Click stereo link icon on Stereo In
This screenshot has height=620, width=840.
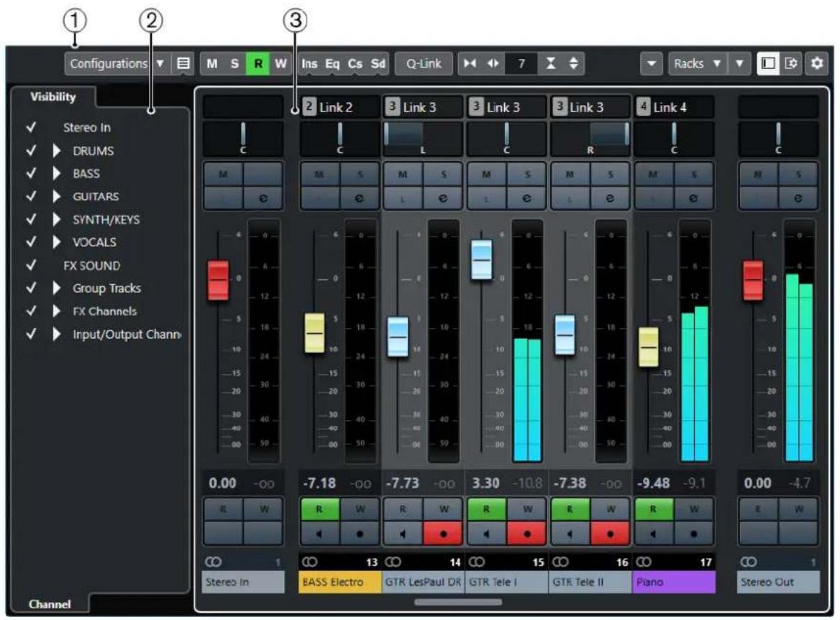[x=213, y=562]
